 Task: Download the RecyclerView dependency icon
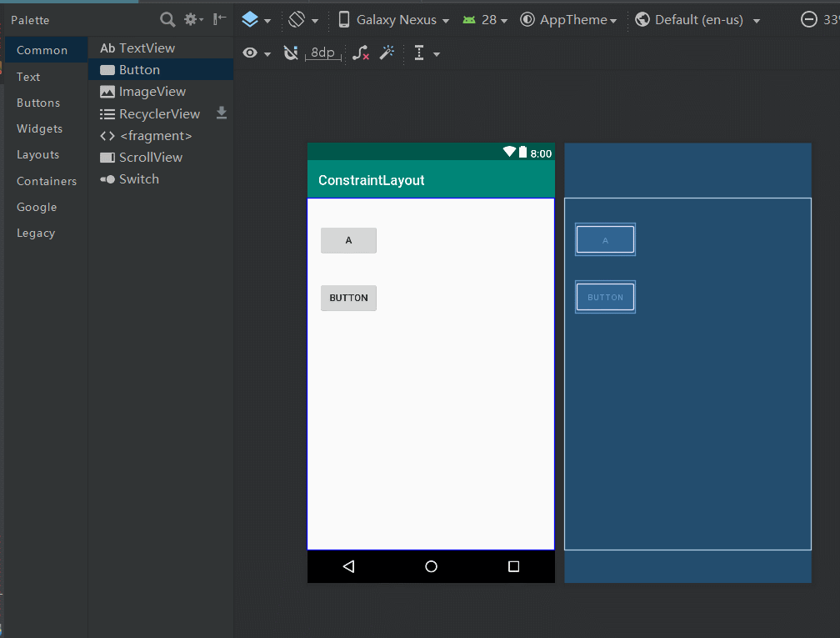pos(222,113)
